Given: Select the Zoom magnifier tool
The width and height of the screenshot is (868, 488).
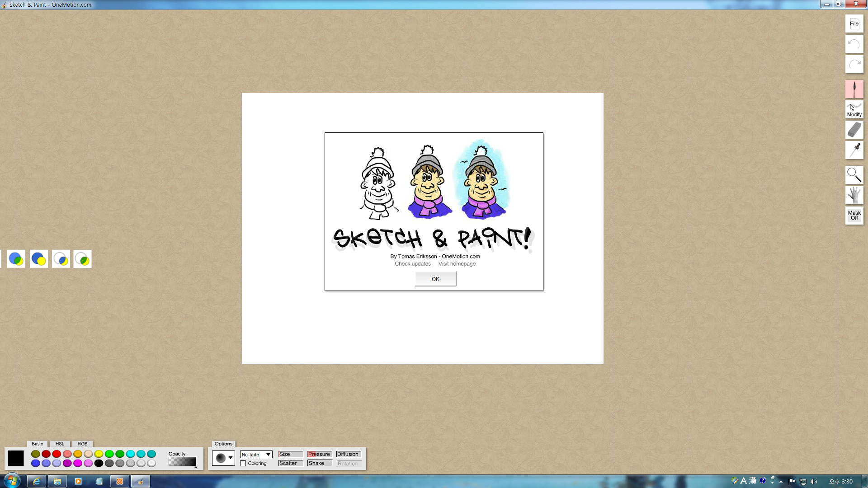Looking at the screenshot, I should tap(854, 175).
